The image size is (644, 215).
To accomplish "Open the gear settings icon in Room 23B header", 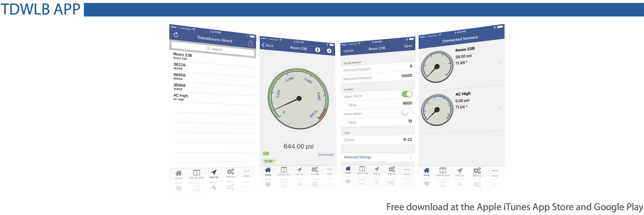I will pos(329,51).
